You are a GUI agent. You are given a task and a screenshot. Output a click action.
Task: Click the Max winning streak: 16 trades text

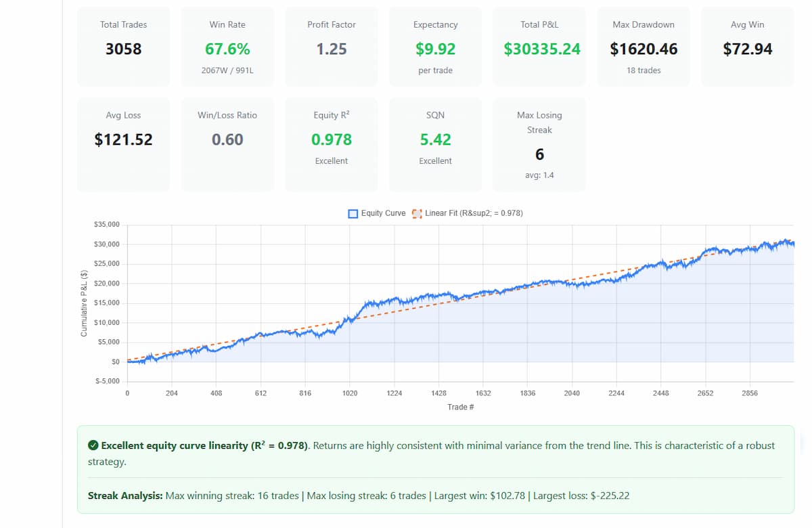tap(232, 496)
